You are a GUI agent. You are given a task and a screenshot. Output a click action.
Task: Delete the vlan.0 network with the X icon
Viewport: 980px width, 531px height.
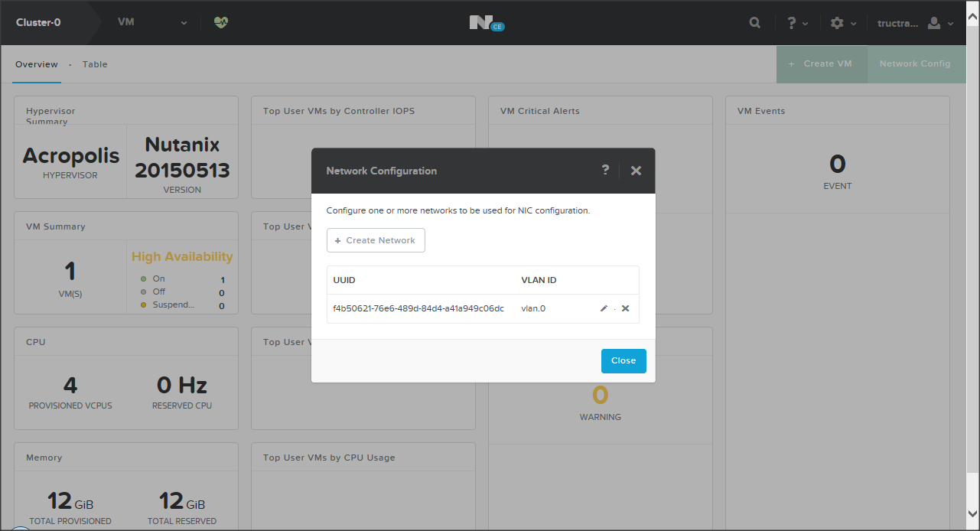pyautogui.click(x=625, y=308)
